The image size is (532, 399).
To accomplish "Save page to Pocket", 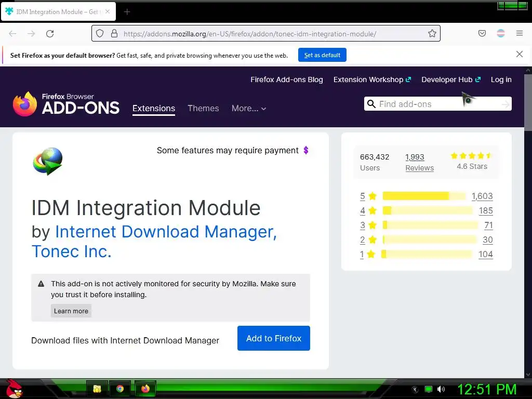I will click(x=482, y=33).
